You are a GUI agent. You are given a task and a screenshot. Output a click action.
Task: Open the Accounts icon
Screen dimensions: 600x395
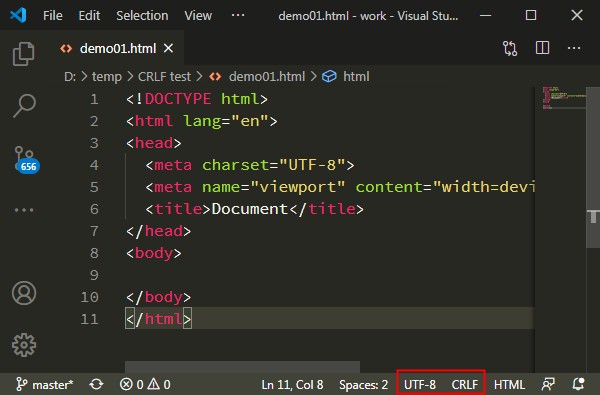[24, 293]
